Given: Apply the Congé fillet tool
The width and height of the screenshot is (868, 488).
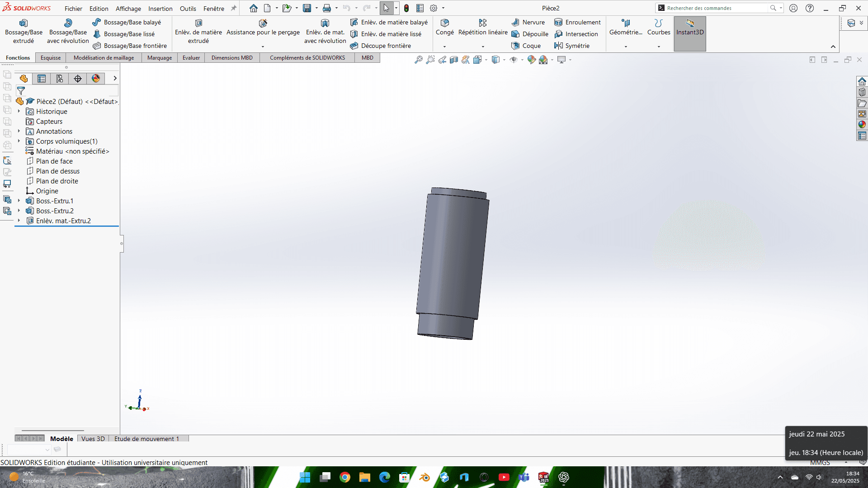Looking at the screenshot, I should pyautogui.click(x=445, y=27).
